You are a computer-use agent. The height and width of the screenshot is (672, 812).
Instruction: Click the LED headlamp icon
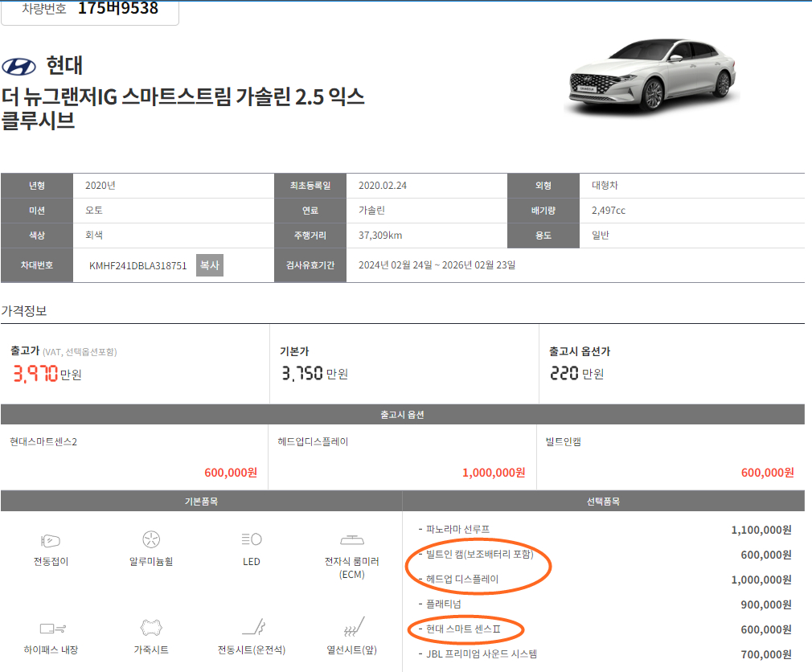click(x=252, y=539)
